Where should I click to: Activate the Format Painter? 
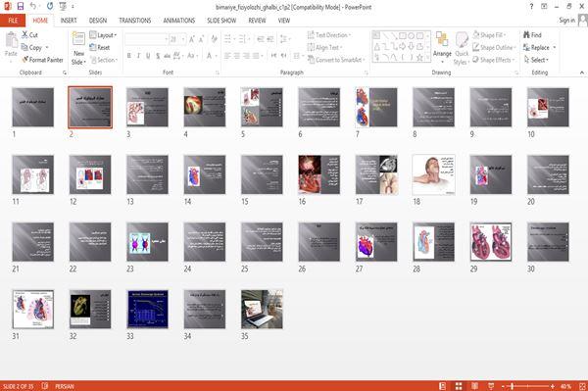click(42, 60)
